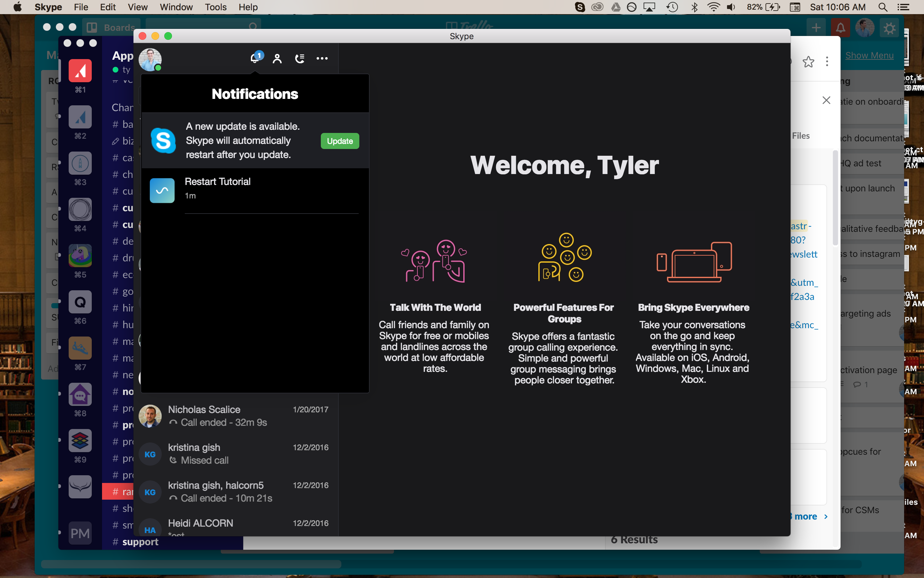Open the Skype calls list icon
Screen dimensions: 924x578
[300, 58]
